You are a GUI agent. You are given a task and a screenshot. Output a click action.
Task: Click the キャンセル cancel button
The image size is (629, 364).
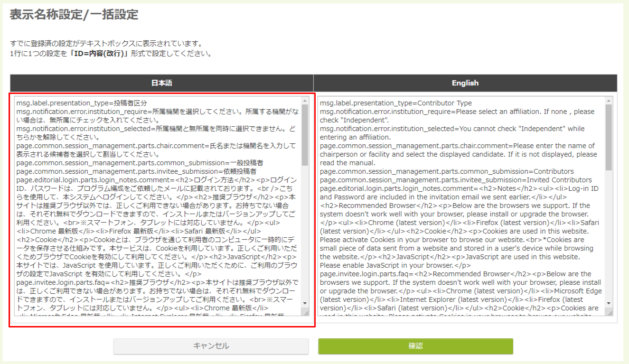pyautogui.click(x=210, y=346)
